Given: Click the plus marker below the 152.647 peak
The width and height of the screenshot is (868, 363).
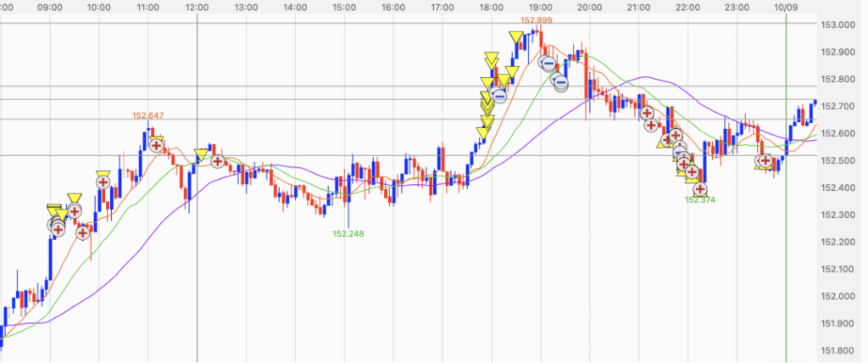Looking at the screenshot, I should (157, 145).
